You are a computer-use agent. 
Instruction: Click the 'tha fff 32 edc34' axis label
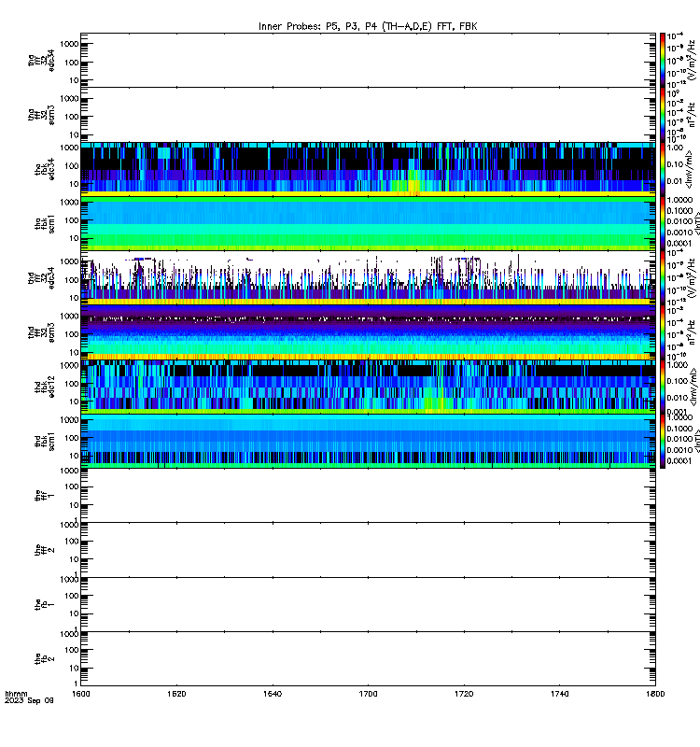point(41,60)
